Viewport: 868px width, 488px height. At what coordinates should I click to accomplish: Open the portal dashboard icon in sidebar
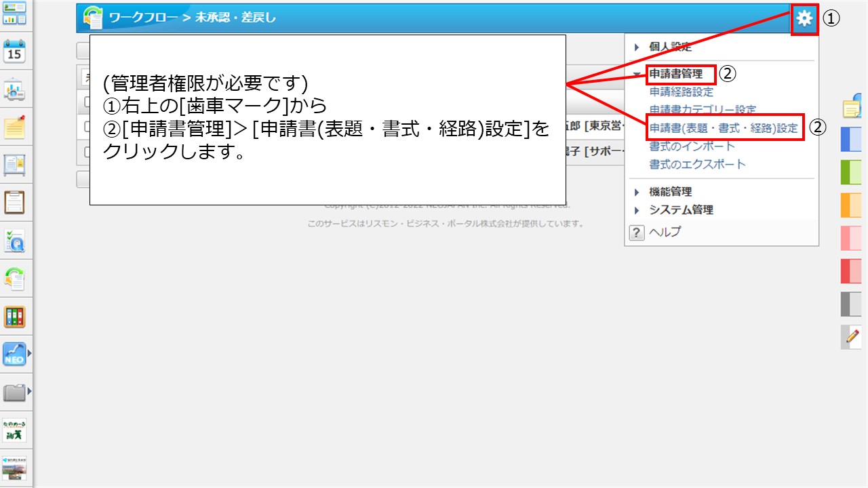tap(14, 14)
